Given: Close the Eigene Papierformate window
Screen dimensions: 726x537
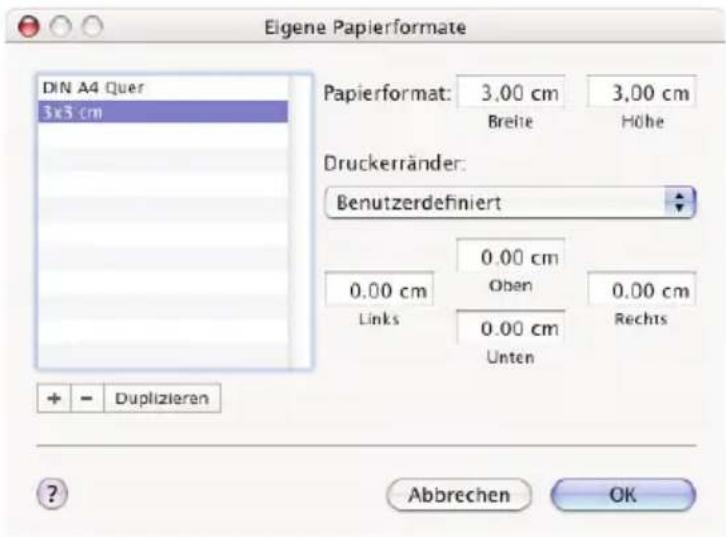Looking at the screenshot, I should 29,26.
